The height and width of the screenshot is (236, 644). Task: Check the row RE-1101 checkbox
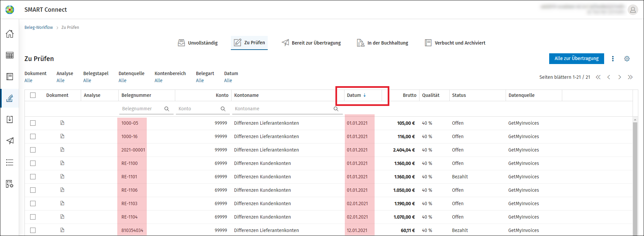(33, 177)
